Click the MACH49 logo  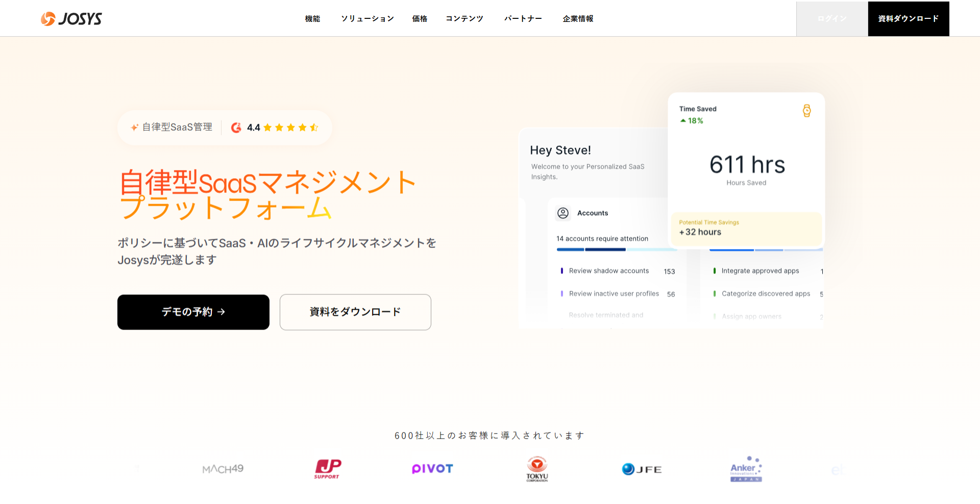(x=223, y=469)
